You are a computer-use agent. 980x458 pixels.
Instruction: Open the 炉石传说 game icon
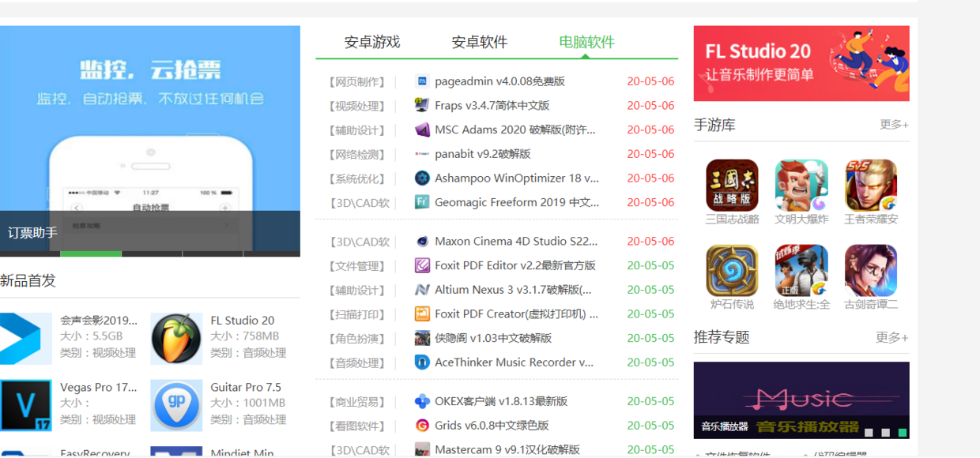(732, 271)
